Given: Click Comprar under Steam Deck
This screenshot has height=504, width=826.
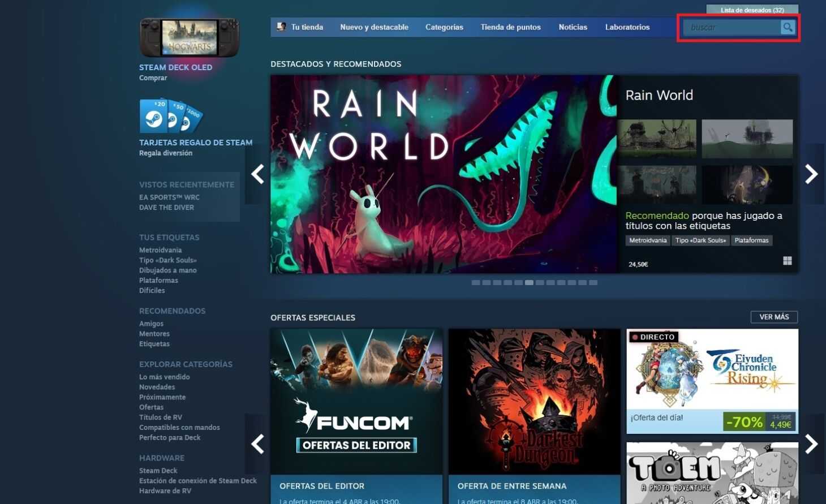Looking at the screenshot, I should (153, 78).
